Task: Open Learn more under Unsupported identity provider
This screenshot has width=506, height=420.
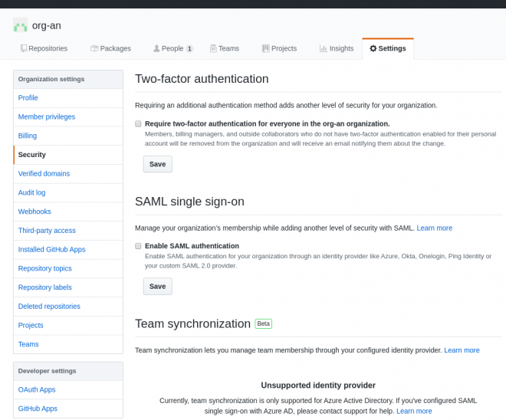Action: coord(414,411)
